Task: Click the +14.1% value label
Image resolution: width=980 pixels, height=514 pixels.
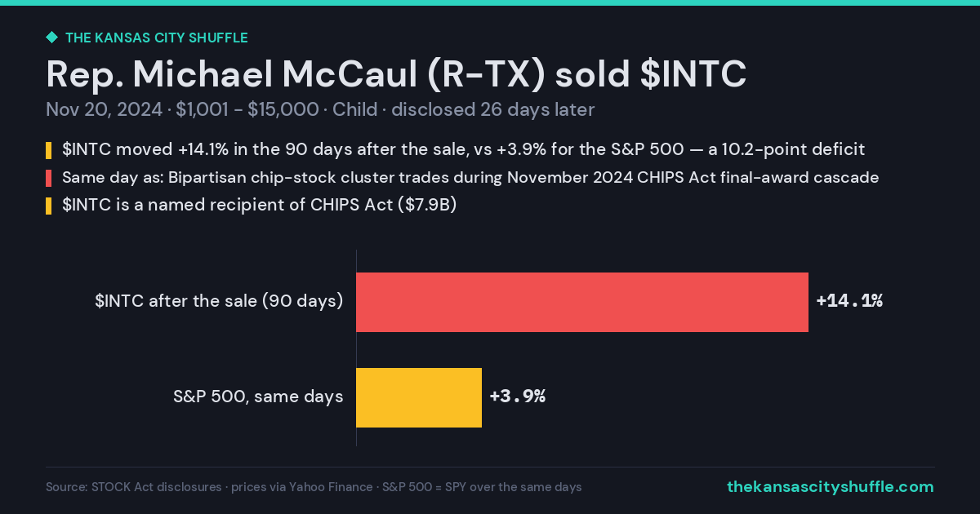Action: coord(849,301)
